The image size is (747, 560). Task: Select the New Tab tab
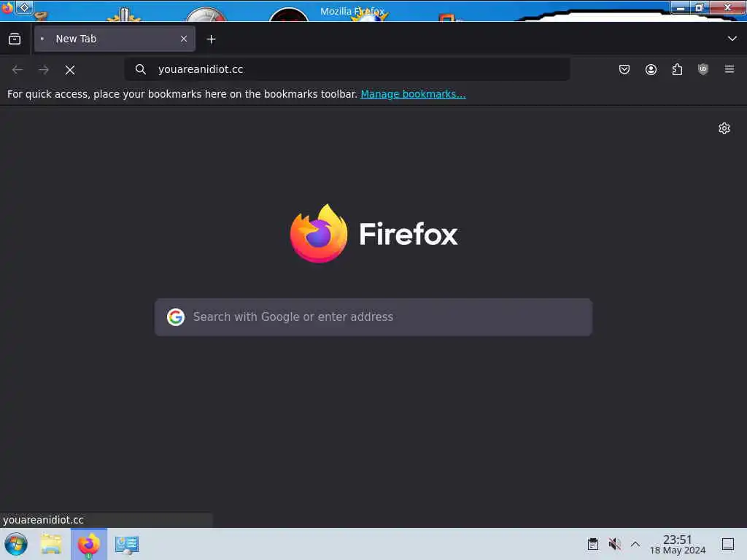115,39
